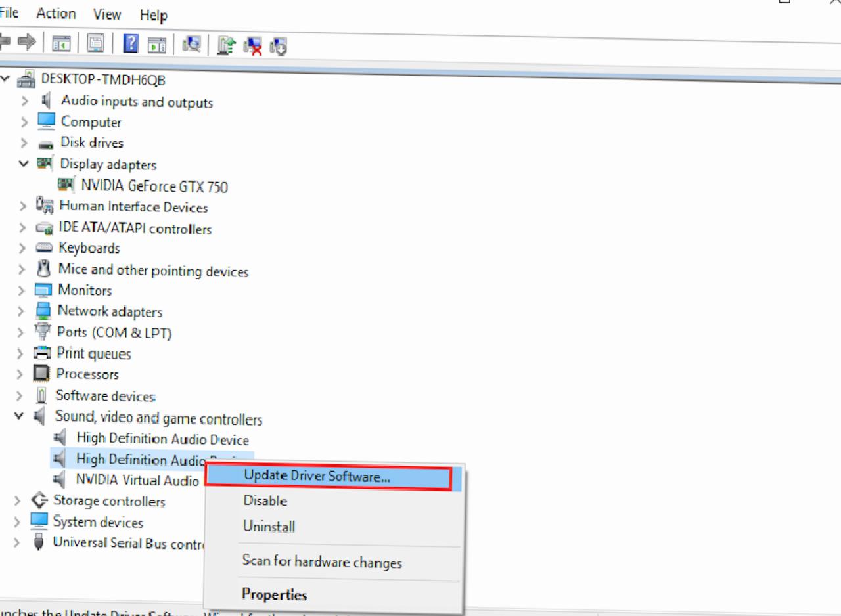This screenshot has width=841, height=616.
Task: Expand Human Interface Devices
Action: coord(23,206)
